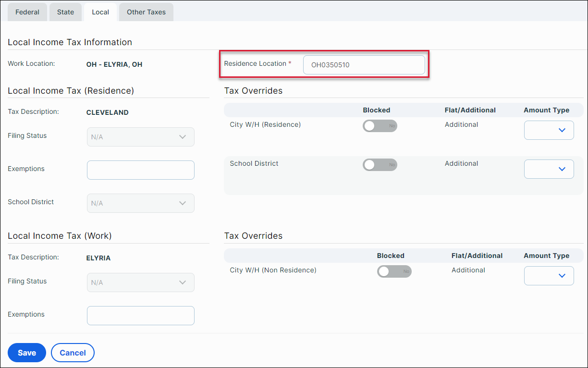
Task: Open Residence Filing Status dropdown under Cleveland
Action: tap(140, 137)
